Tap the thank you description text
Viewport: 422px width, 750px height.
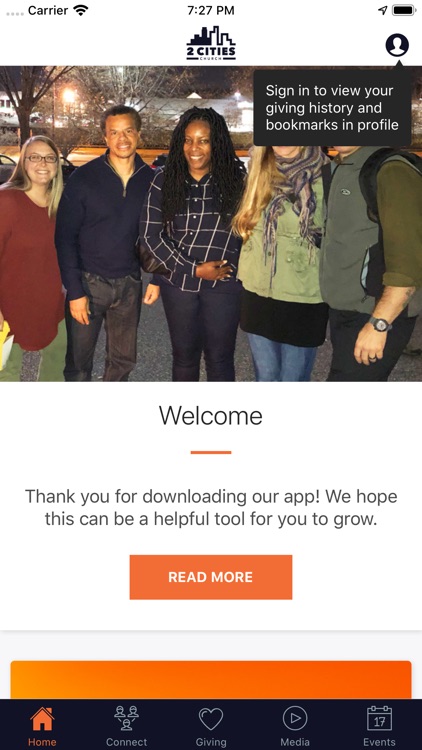click(211, 507)
